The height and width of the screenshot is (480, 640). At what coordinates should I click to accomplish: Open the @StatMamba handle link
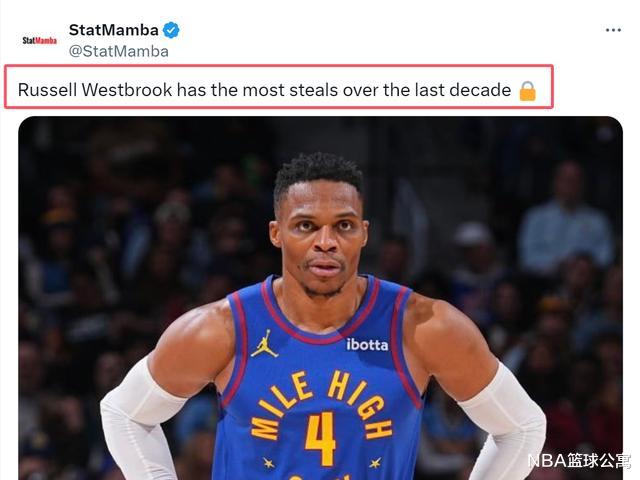118,51
